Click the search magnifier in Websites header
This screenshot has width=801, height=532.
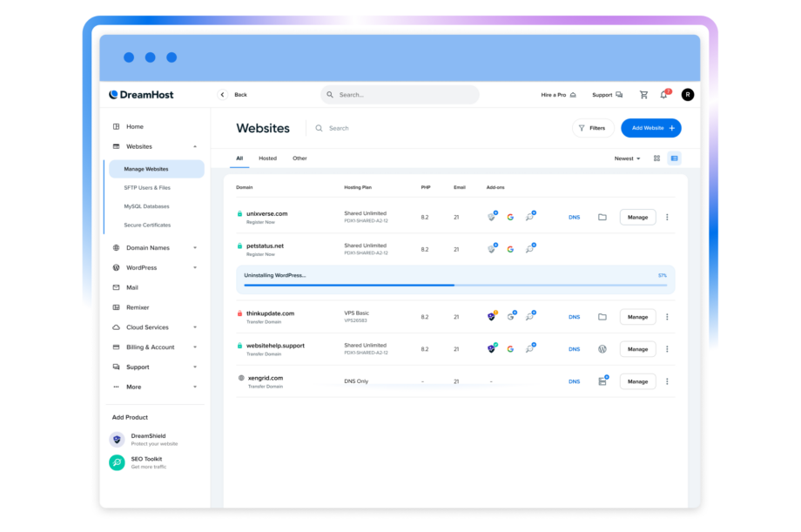(319, 128)
